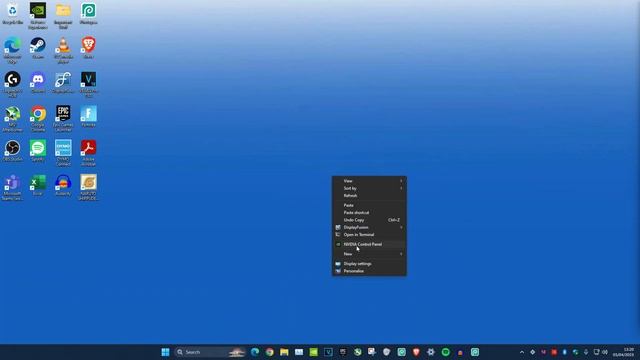Select the Adobe Acrobat desktop shortcut

click(89, 153)
